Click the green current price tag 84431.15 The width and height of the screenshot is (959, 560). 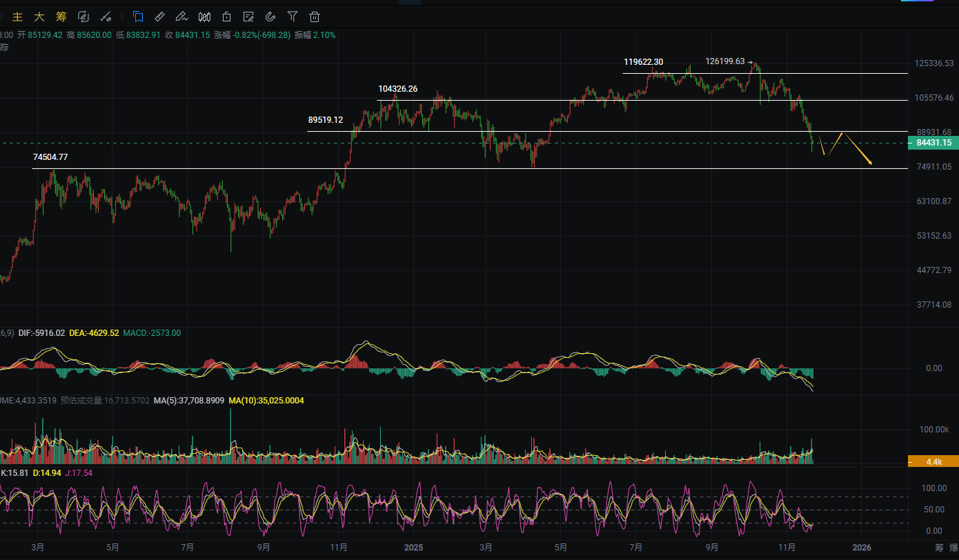pyautogui.click(x=933, y=143)
